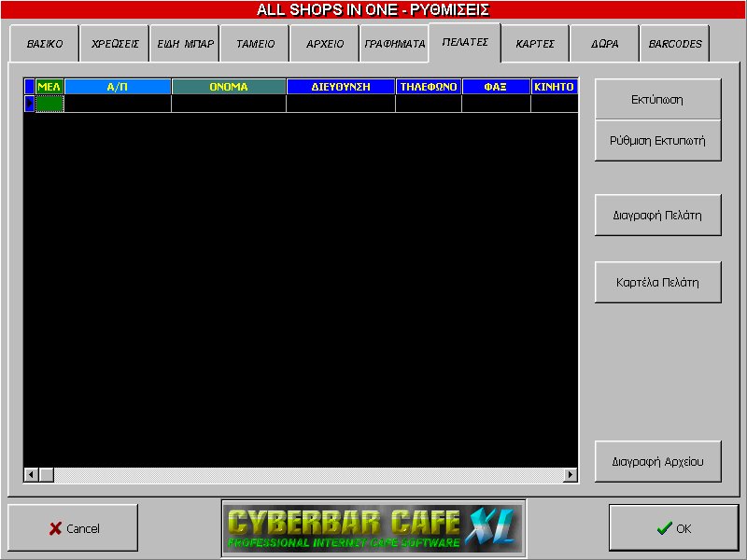The image size is (747, 560).
Task: Click the ΟΝΟΜΑ column header
Action: click(229, 87)
